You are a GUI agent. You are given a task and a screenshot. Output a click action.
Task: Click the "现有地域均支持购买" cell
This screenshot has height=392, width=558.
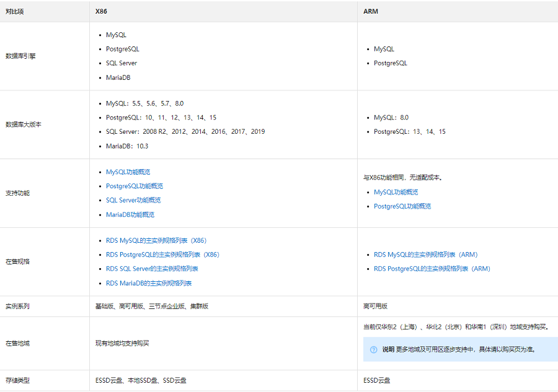pos(122,344)
